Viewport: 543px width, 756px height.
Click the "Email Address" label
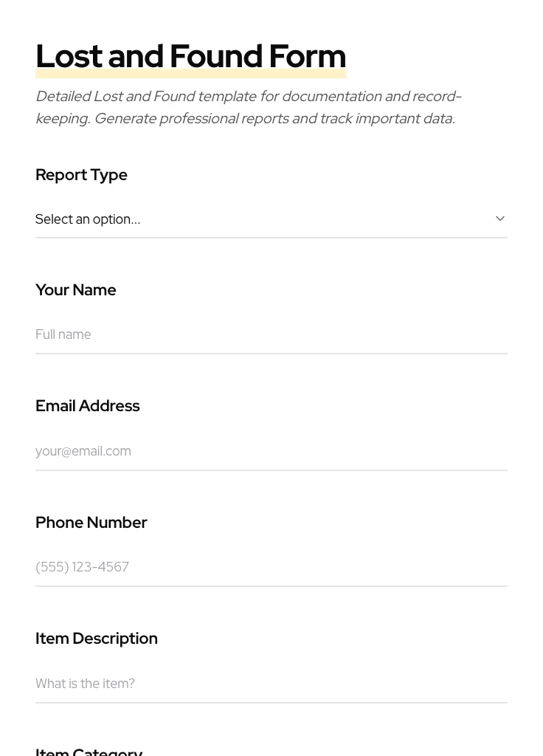[87, 406]
